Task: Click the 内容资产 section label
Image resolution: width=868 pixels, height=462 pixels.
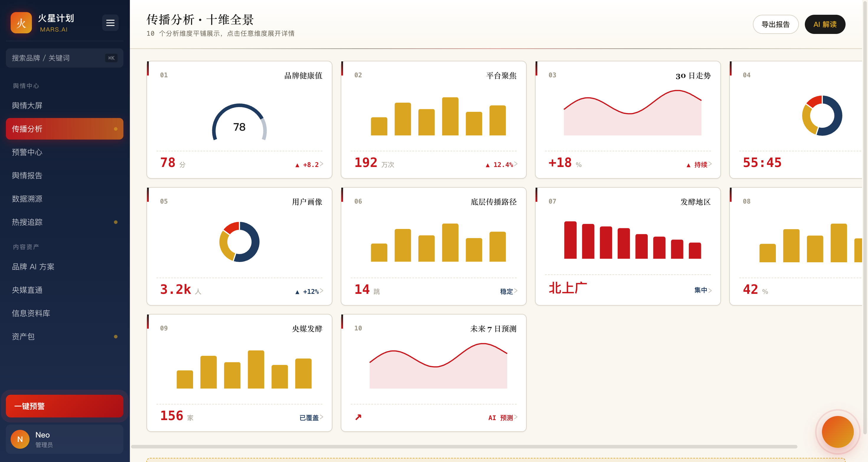Action: [26, 247]
